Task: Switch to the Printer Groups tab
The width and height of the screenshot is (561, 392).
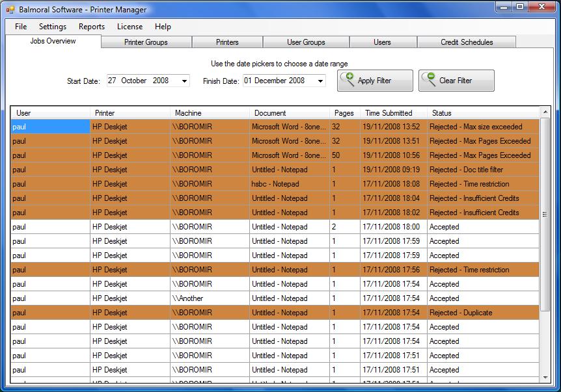Action: coord(146,42)
